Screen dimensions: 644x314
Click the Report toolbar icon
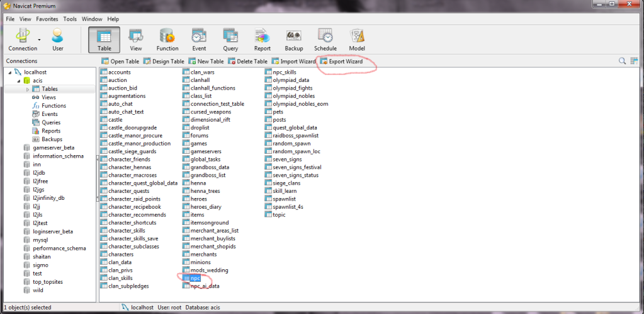pyautogui.click(x=263, y=39)
